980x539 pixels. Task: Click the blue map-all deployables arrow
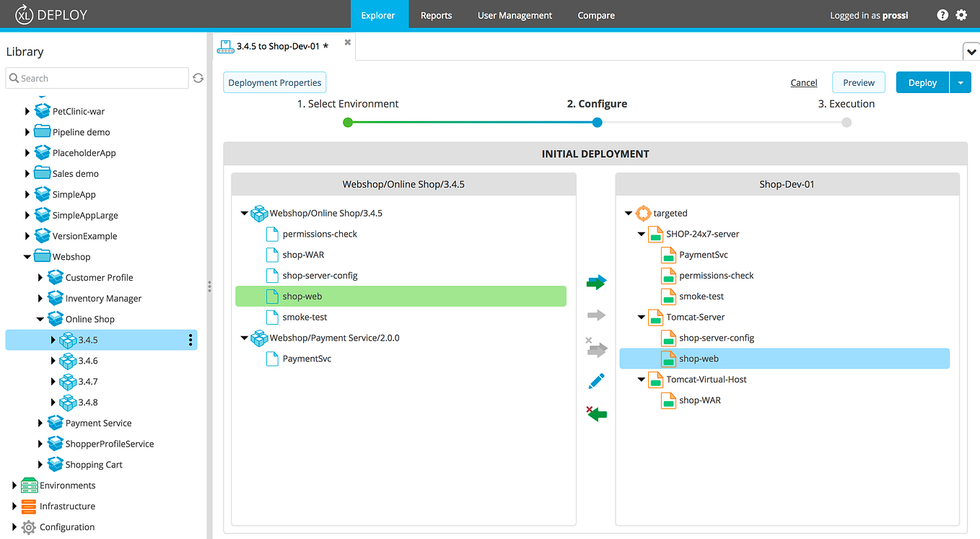596,281
